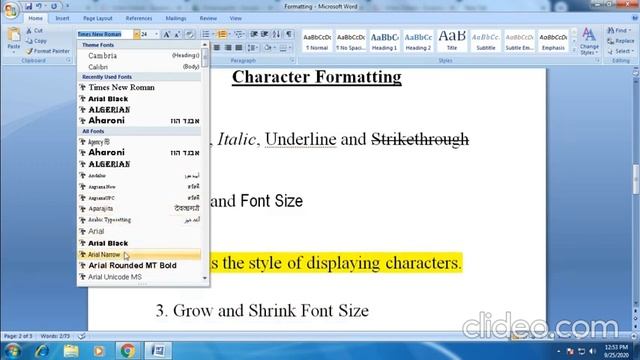Toggle align text right
The image size is (640, 360).
click(x=228, y=48)
